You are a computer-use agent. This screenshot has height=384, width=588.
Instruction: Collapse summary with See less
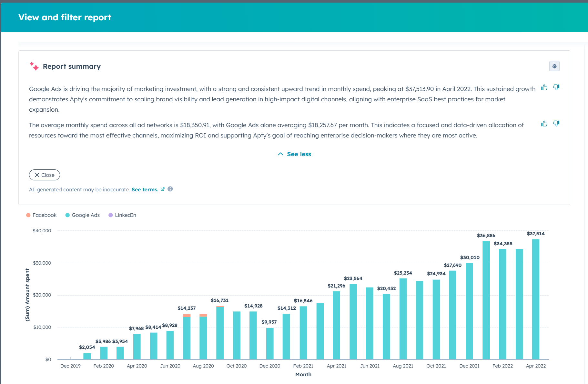point(294,154)
